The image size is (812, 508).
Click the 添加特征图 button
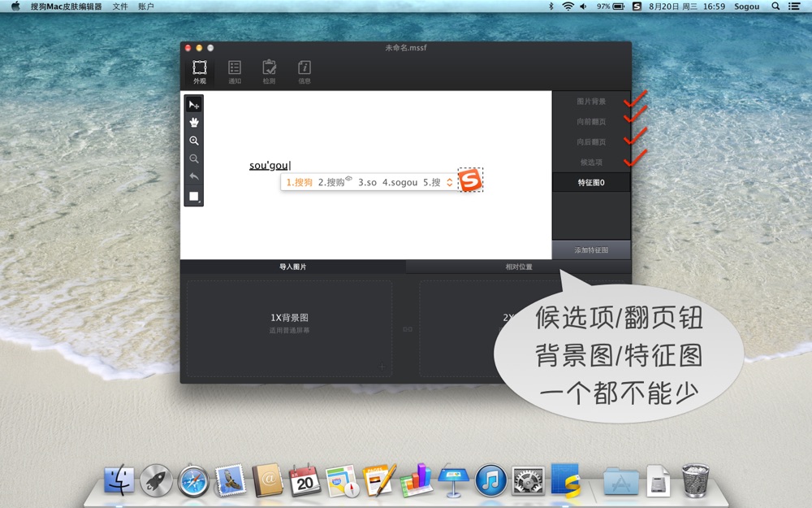tap(591, 250)
